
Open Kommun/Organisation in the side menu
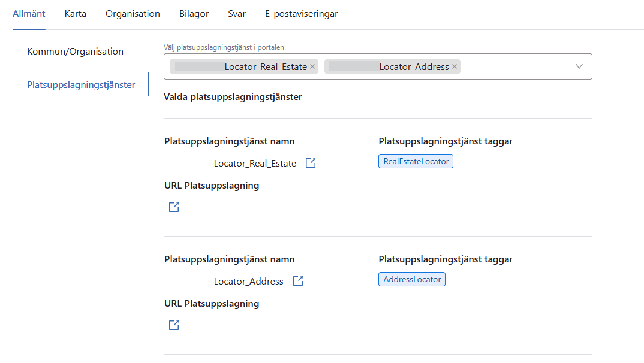(x=76, y=52)
